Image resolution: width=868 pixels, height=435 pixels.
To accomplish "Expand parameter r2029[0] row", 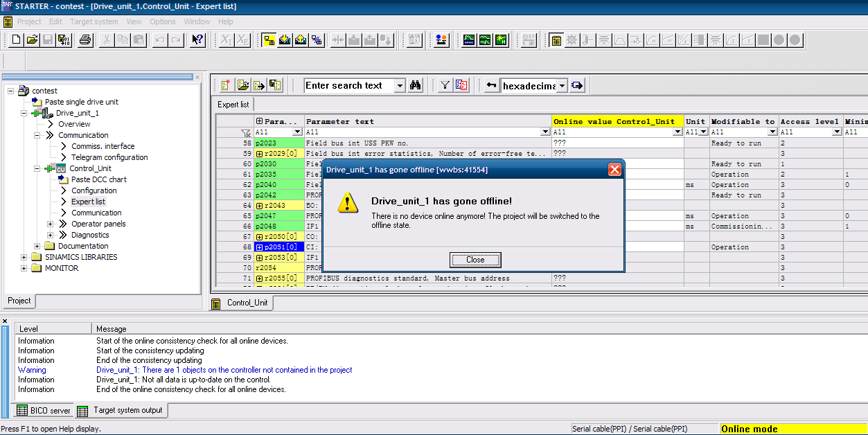I will pyautogui.click(x=259, y=154).
